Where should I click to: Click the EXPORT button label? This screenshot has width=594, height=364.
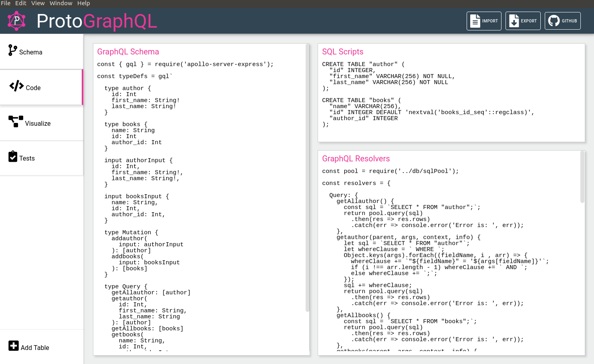529,21
